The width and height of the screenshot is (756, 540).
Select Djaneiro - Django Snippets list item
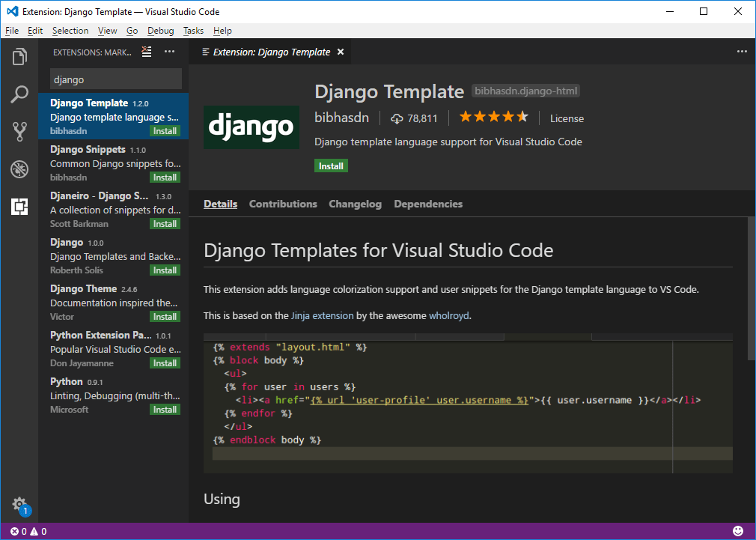pos(113,209)
